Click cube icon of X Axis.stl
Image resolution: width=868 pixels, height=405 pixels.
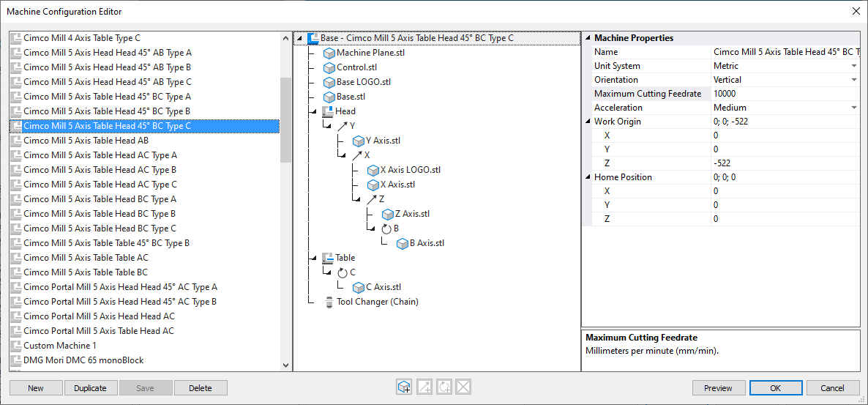[x=374, y=185]
